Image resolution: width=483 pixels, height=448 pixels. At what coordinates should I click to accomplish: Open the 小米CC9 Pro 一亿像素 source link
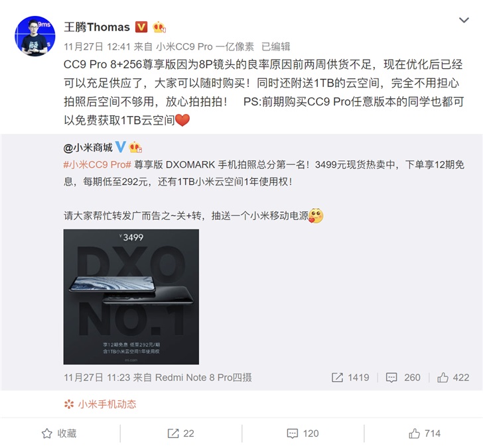coord(205,46)
